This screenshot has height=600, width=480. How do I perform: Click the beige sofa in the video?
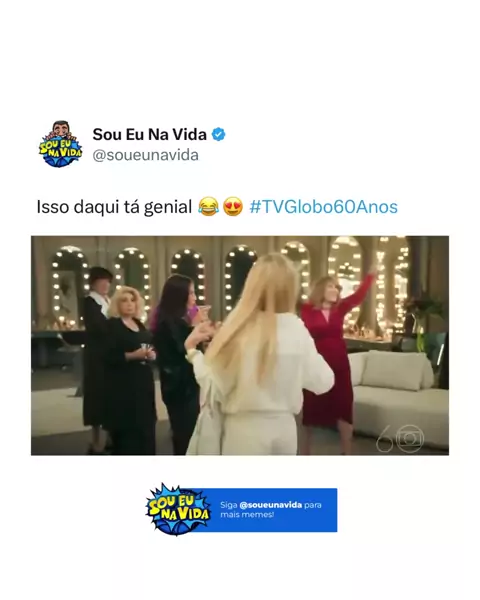tap(398, 398)
